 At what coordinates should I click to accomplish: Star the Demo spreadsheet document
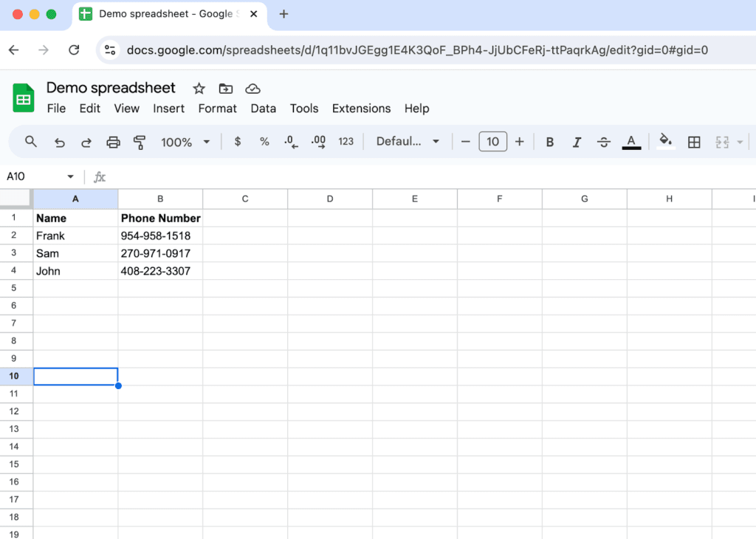pyautogui.click(x=198, y=88)
